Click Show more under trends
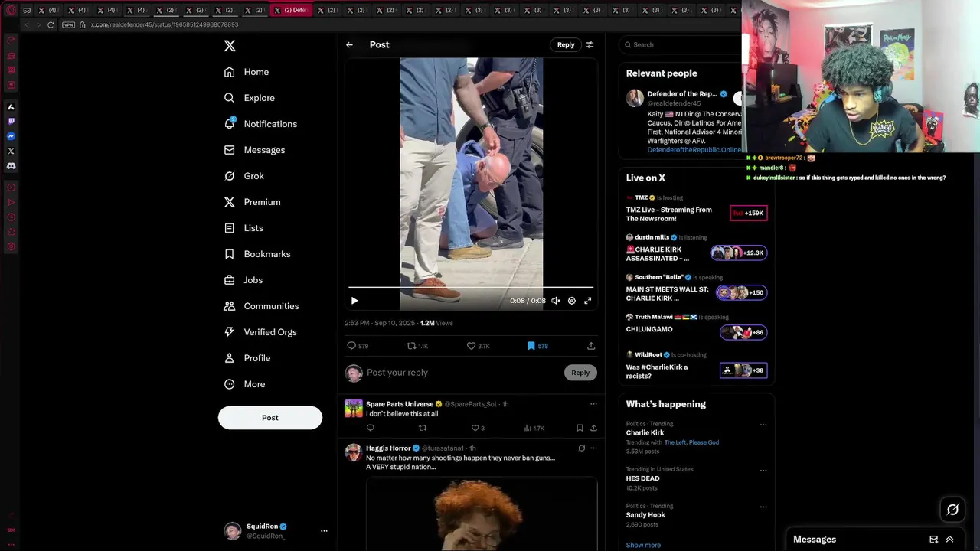Image resolution: width=980 pixels, height=551 pixels. click(x=643, y=546)
